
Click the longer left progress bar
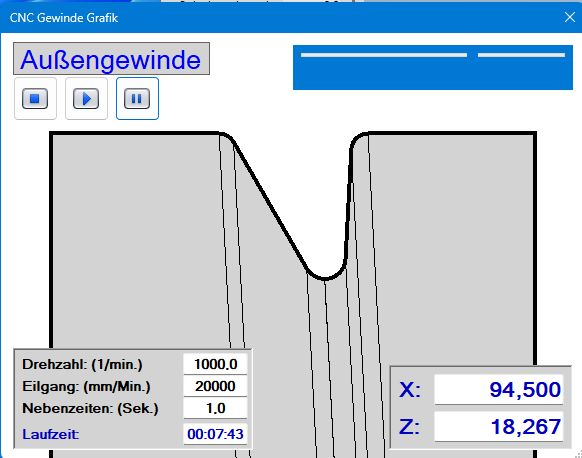384,55
